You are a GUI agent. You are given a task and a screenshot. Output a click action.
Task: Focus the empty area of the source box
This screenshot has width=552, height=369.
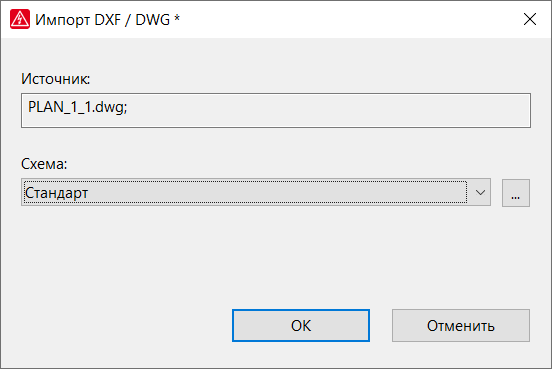(327, 110)
